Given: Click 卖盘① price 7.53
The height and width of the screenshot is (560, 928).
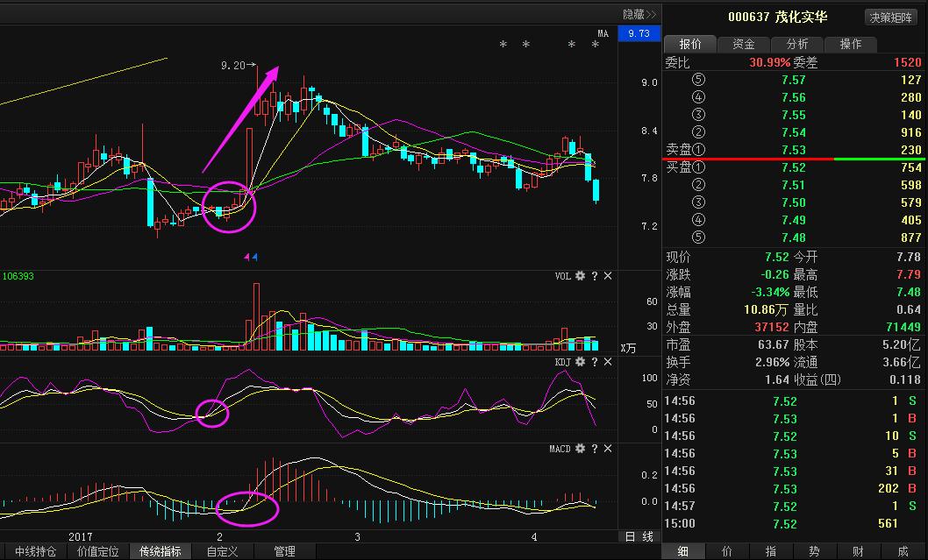Looking at the screenshot, I should point(793,150).
